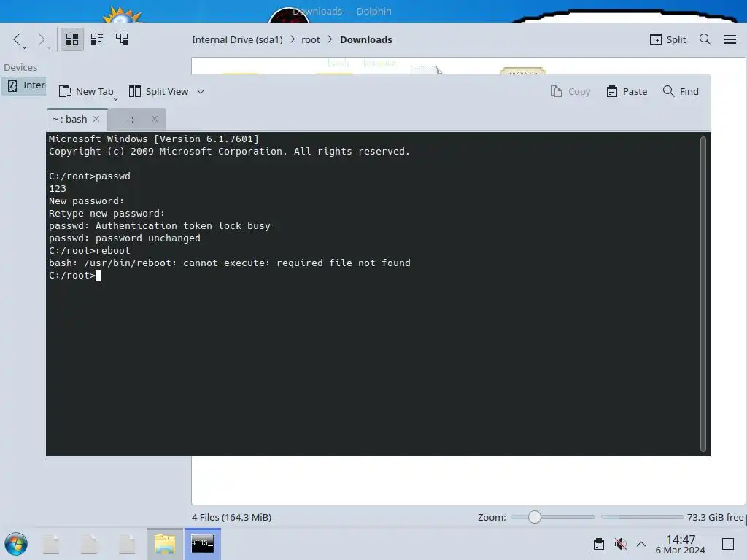Click the Konsole vertical scrollbar

click(x=703, y=294)
